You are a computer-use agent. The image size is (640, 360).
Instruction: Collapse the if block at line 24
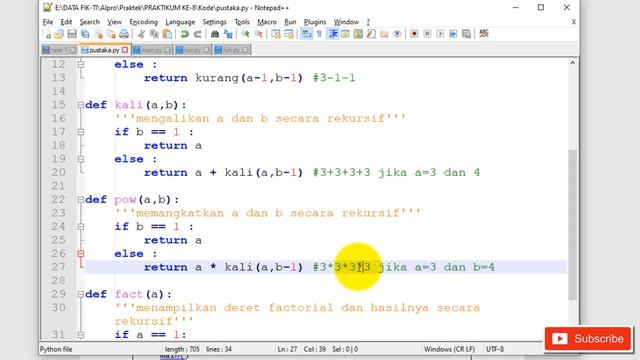pos(81,227)
